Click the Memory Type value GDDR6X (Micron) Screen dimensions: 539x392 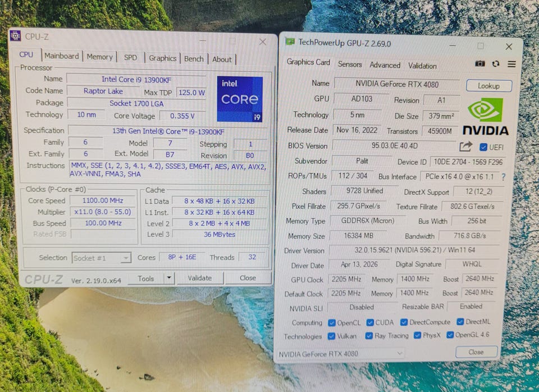point(367,221)
